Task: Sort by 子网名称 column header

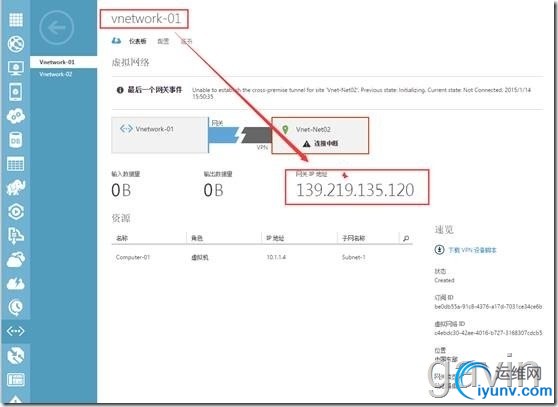Action: 353,238
